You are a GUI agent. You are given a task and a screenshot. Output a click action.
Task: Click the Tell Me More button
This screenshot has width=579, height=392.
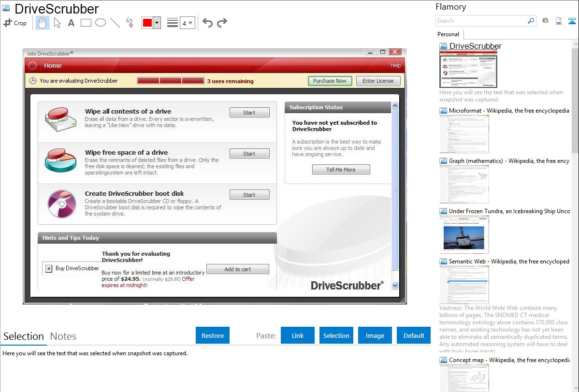(341, 170)
